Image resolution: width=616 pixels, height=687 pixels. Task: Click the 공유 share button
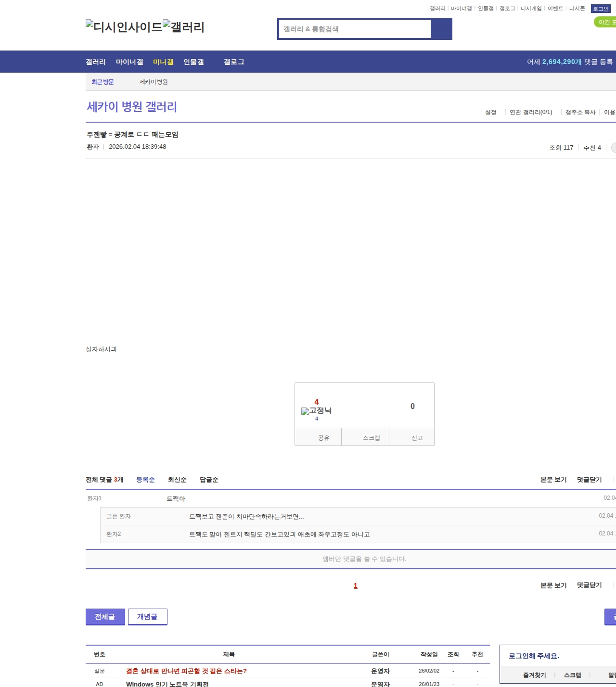[x=323, y=438]
